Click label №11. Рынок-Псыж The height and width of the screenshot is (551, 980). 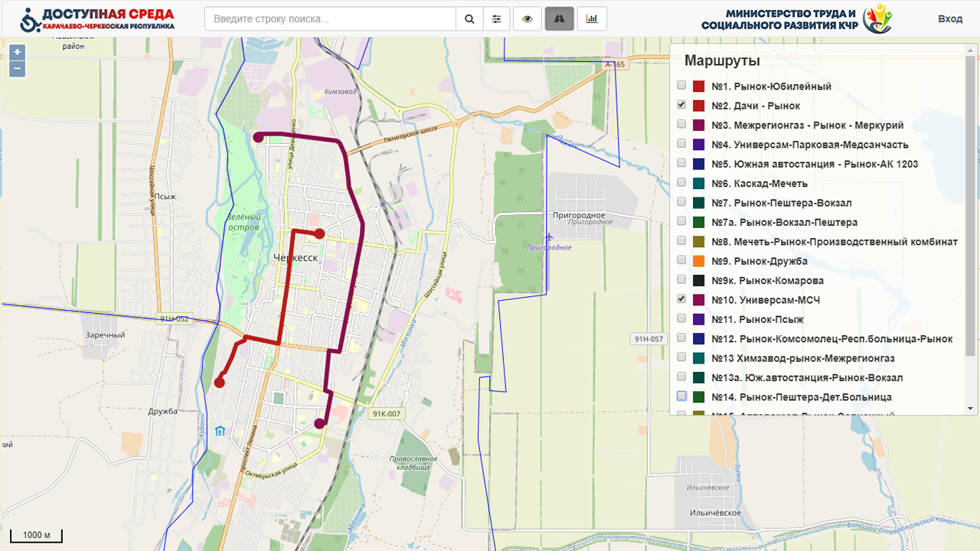point(757,319)
